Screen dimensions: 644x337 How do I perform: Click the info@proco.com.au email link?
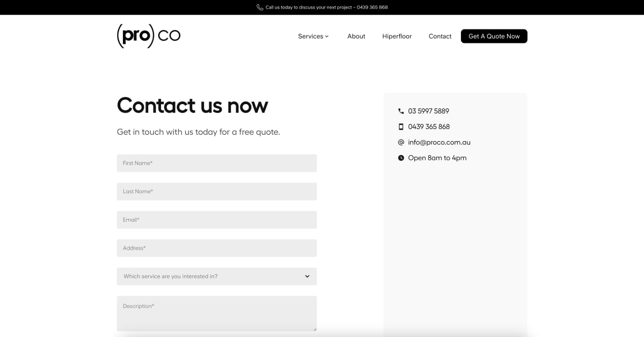tap(439, 142)
